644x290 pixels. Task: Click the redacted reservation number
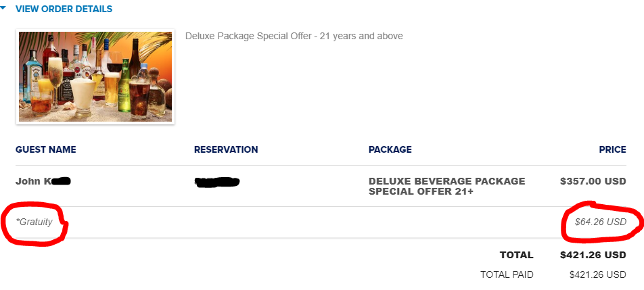point(217,182)
